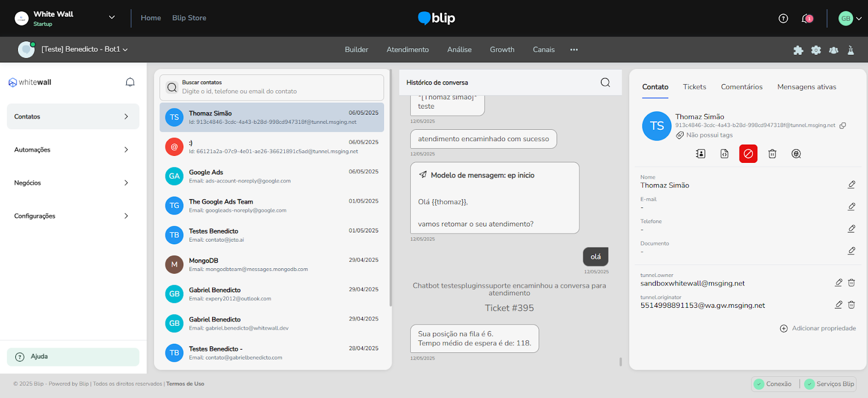Screen dimensions: 868x398
Task: Select Gabriel Benedicto expery2012@outlook.com contact
Action: (x=272, y=294)
